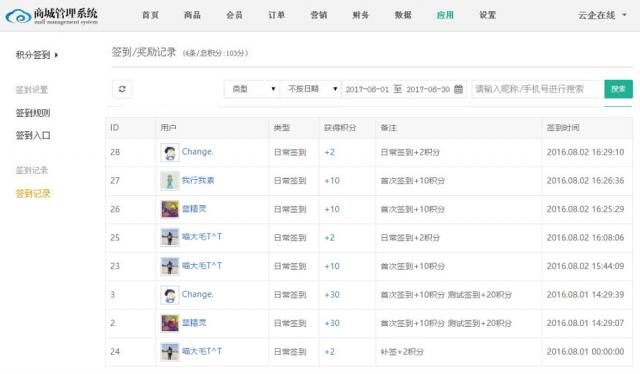Click the 备注 column header

click(389, 128)
